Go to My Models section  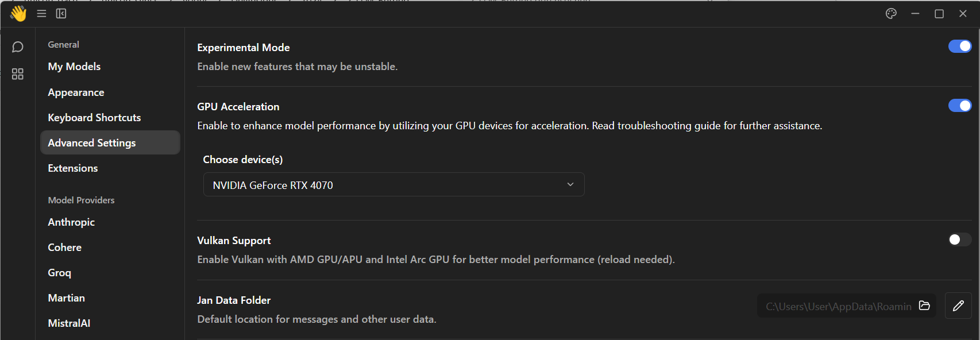[74, 67]
